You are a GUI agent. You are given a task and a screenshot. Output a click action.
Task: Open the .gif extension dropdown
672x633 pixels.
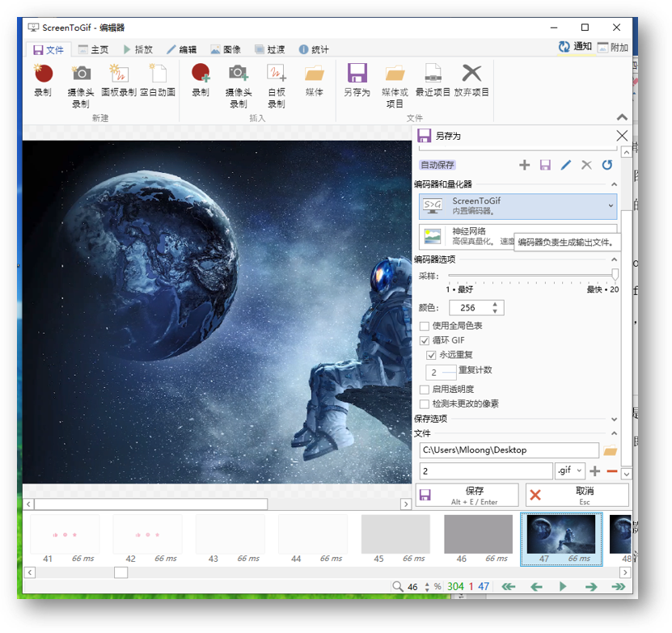pyautogui.click(x=570, y=471)
